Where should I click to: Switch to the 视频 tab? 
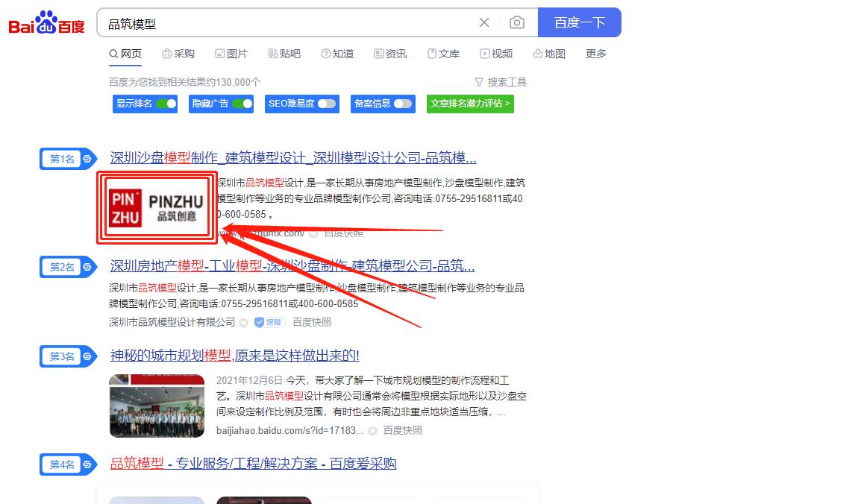pos(496,54)
